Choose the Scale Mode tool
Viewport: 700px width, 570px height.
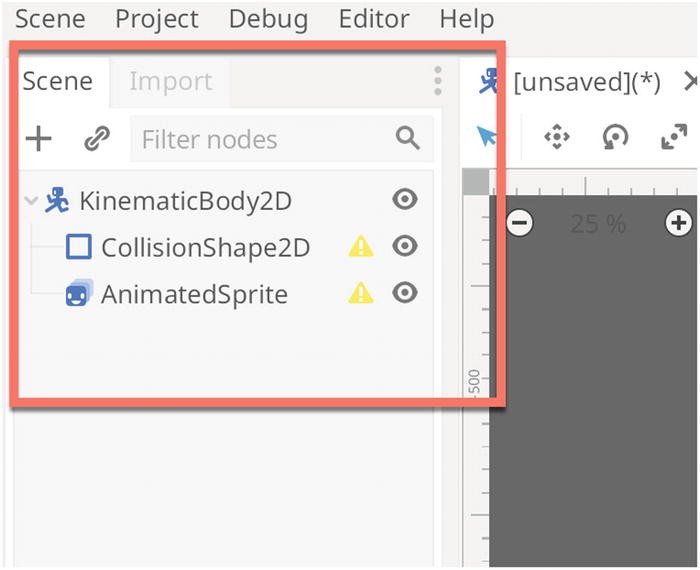click(x=674, y=137)
